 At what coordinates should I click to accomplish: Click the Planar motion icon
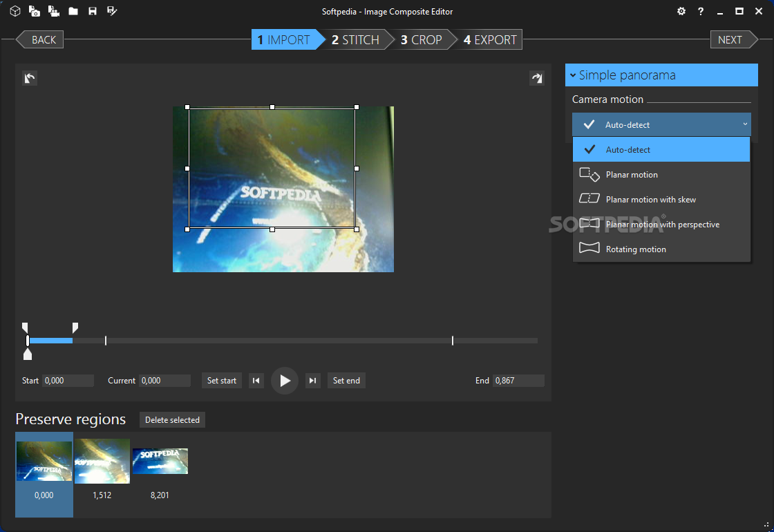pyautogui.click(x=589, y=174)
